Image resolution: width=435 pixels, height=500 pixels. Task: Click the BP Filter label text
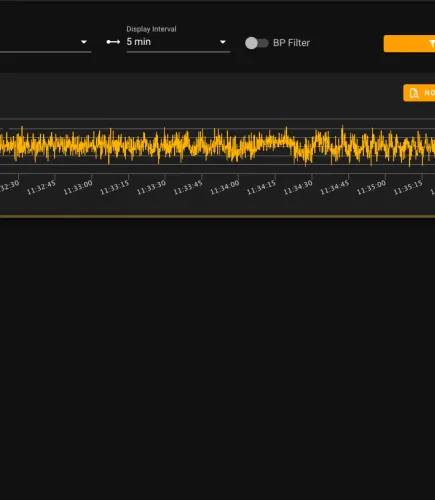click(x=291, y=43)
